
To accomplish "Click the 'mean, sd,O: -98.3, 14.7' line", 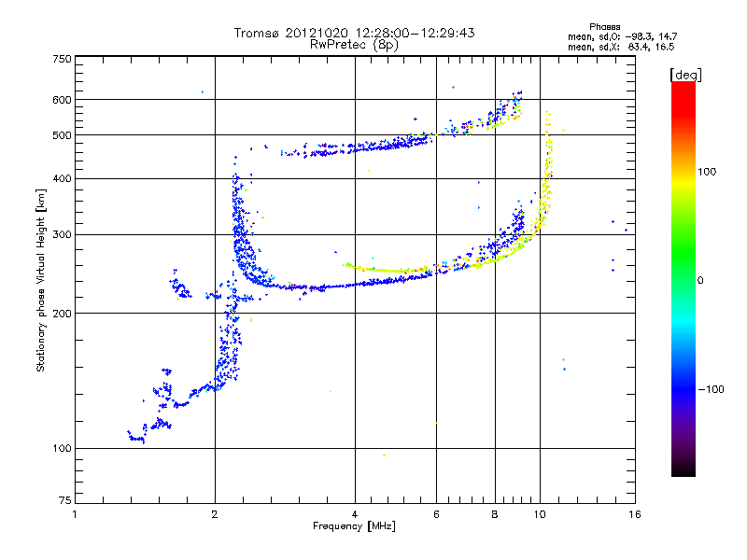I will click(622, 36).
